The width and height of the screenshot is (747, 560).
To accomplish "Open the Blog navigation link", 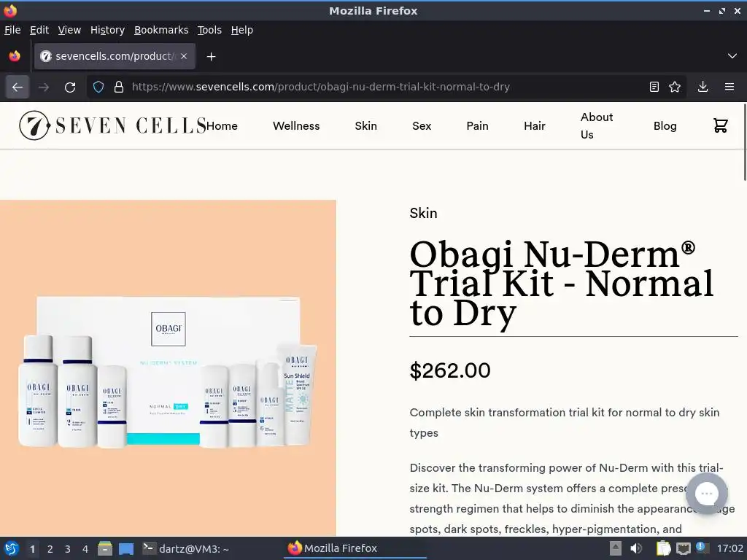I will click(665, 125).
